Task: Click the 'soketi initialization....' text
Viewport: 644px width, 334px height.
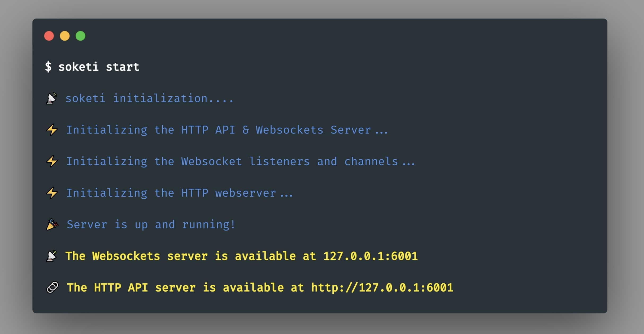Action: point(149,99)
